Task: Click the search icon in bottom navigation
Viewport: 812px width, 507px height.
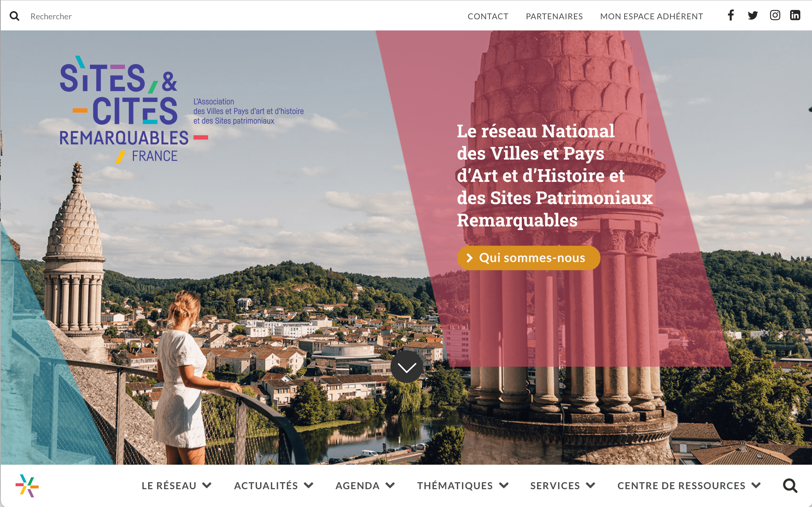Action: point(790,485)
